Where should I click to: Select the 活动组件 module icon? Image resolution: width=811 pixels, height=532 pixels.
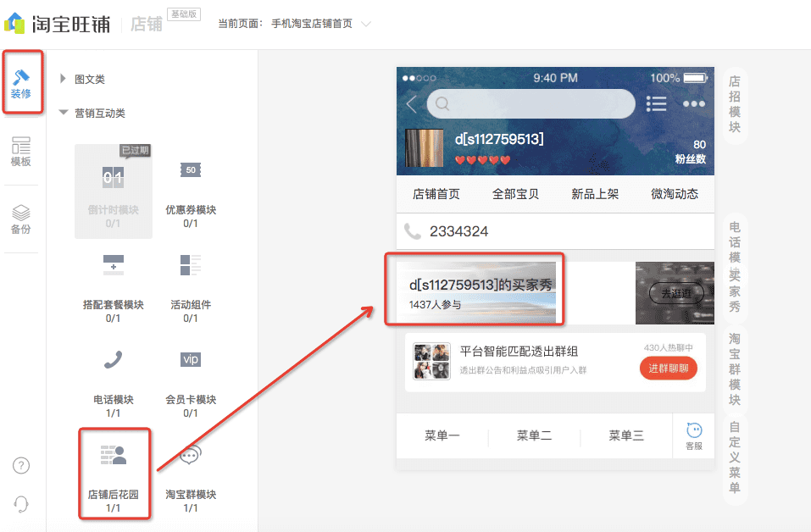point(191,264)
